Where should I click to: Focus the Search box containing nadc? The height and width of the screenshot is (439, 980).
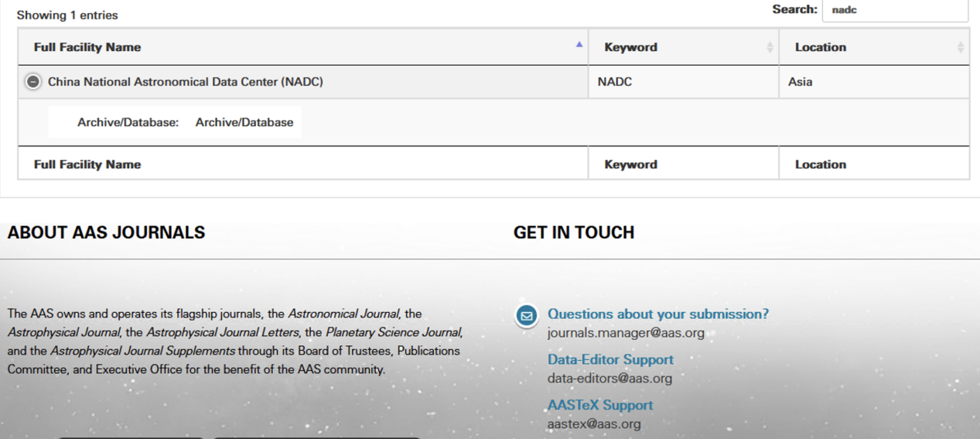pos(893,11)
